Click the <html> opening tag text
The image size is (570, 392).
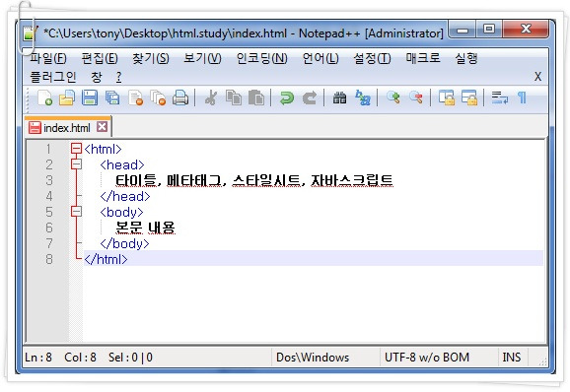[x=103, y=149]
